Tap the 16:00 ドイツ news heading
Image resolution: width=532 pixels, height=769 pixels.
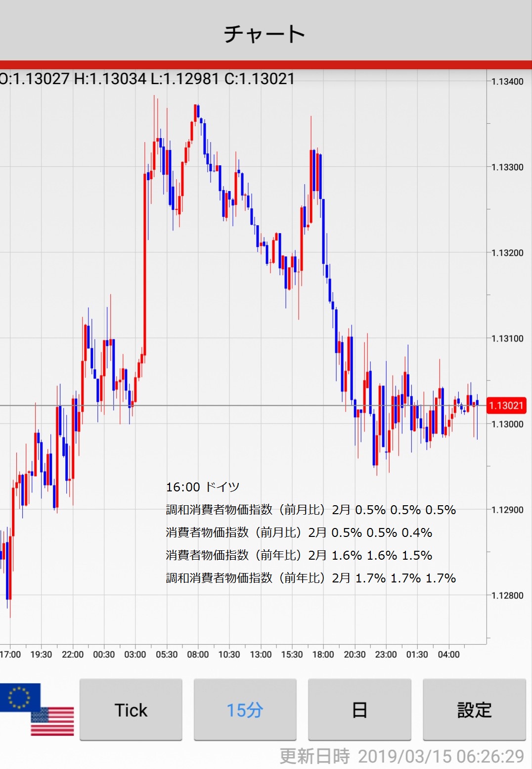203,487
